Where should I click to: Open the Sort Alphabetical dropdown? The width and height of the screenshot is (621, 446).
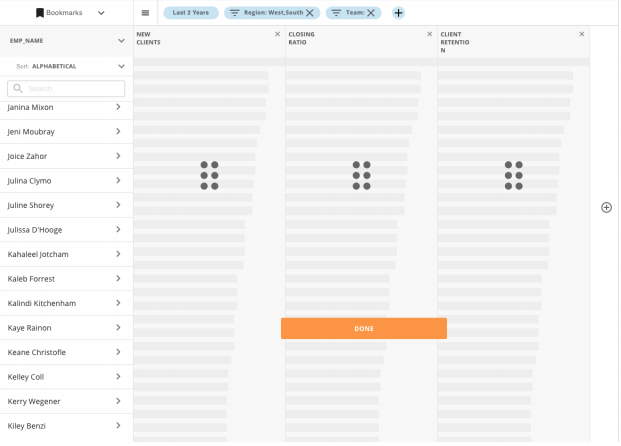pyautogui.click(x=121, y=66)
